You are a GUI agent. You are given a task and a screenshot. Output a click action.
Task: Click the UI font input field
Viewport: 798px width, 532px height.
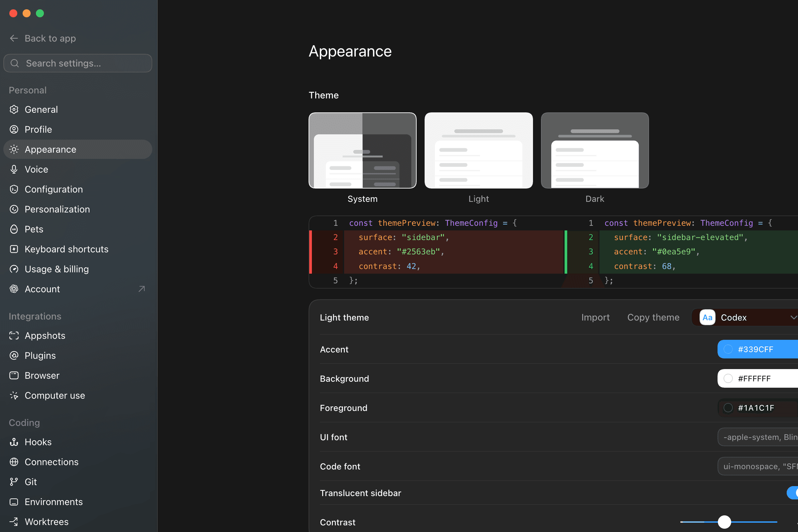(758, 437)
